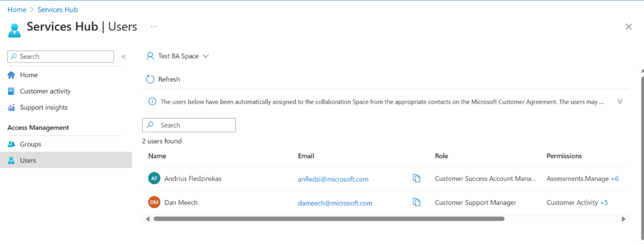Open the Test BA Space dropdown

(x=178, y=56)
